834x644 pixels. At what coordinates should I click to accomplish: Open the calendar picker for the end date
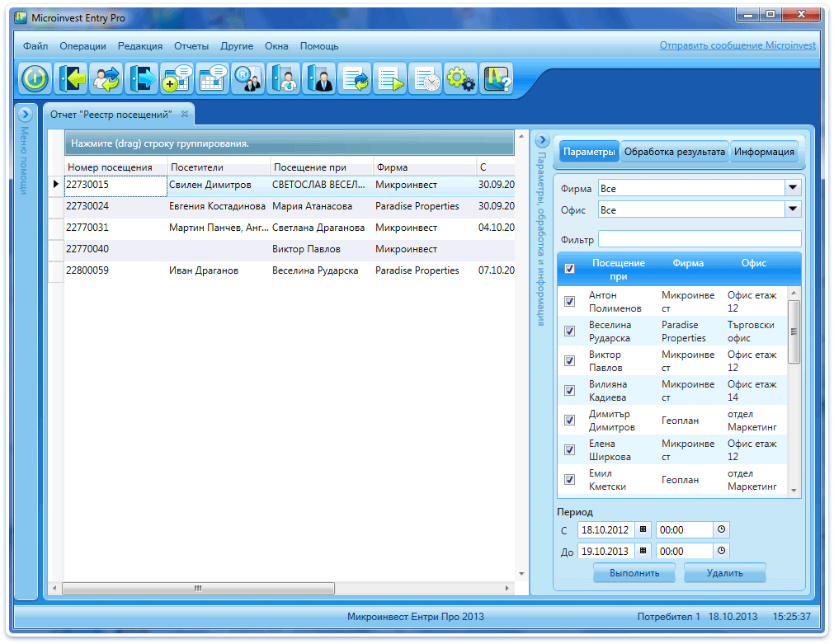(643, 550)
